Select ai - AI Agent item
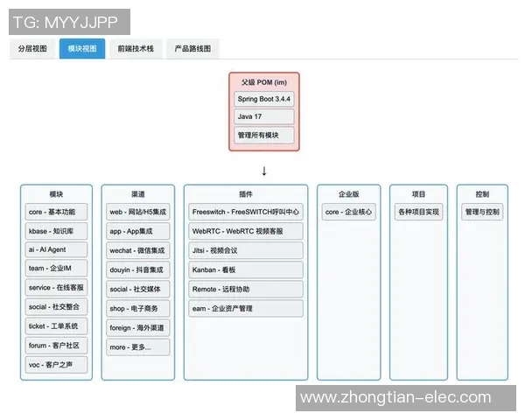 [56, 250]
